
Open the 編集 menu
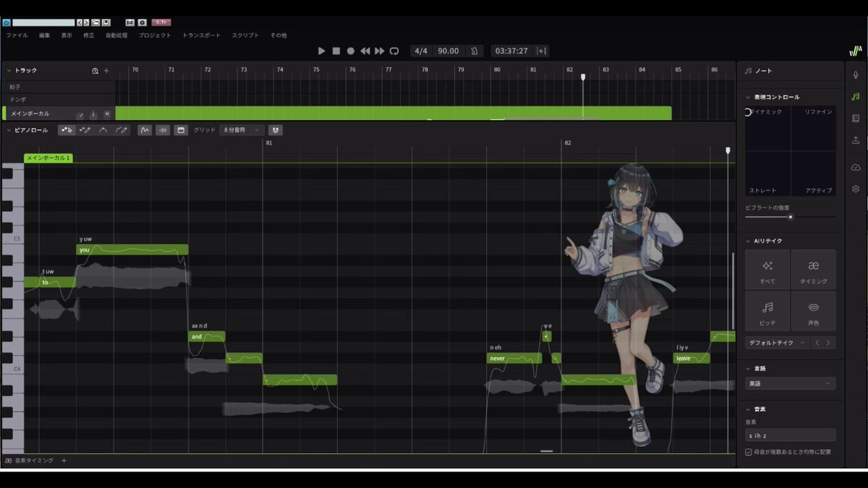(x=45, y=35)
